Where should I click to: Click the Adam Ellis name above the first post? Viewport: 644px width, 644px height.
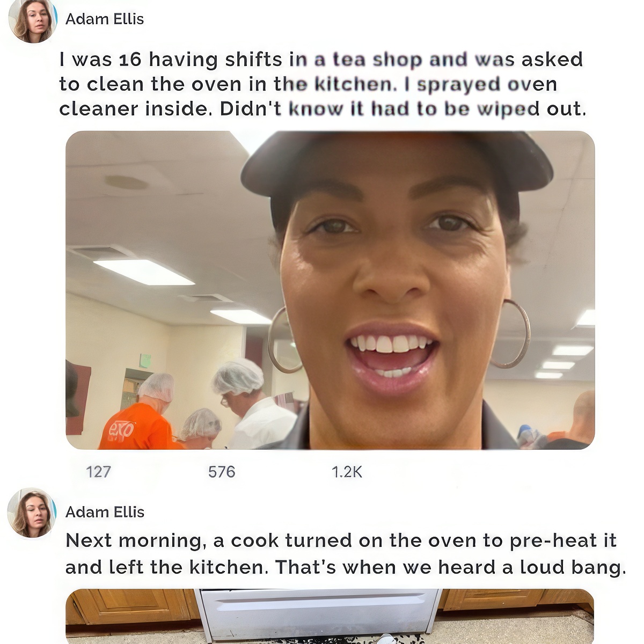click(x=105, y=19)
